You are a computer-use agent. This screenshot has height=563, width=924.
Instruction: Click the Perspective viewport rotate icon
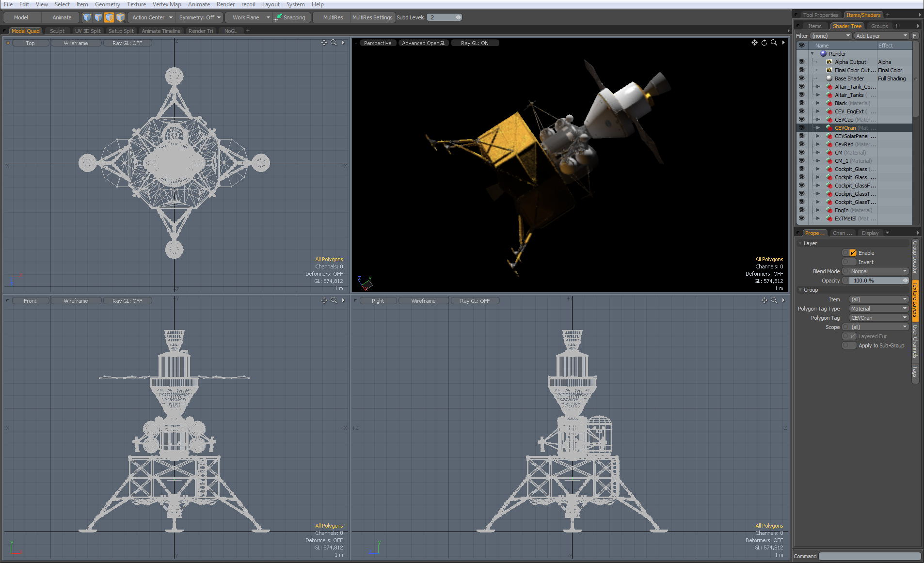764,43
